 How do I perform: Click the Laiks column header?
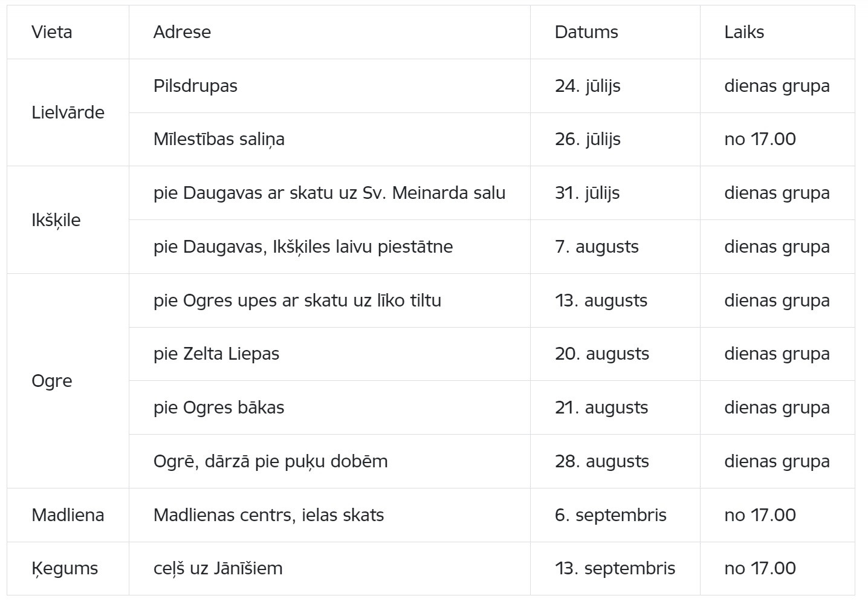click(x=777, y=32)
